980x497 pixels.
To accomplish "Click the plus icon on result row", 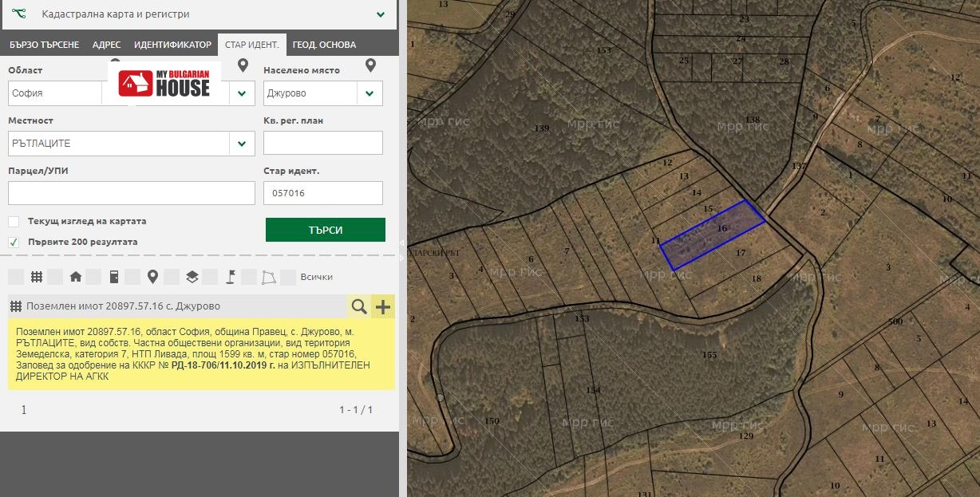I will click(x=383, y=306).
